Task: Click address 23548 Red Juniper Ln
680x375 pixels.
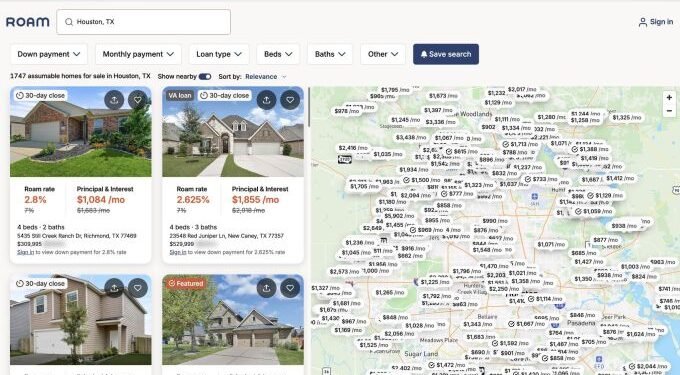Action: pos(226,236)
